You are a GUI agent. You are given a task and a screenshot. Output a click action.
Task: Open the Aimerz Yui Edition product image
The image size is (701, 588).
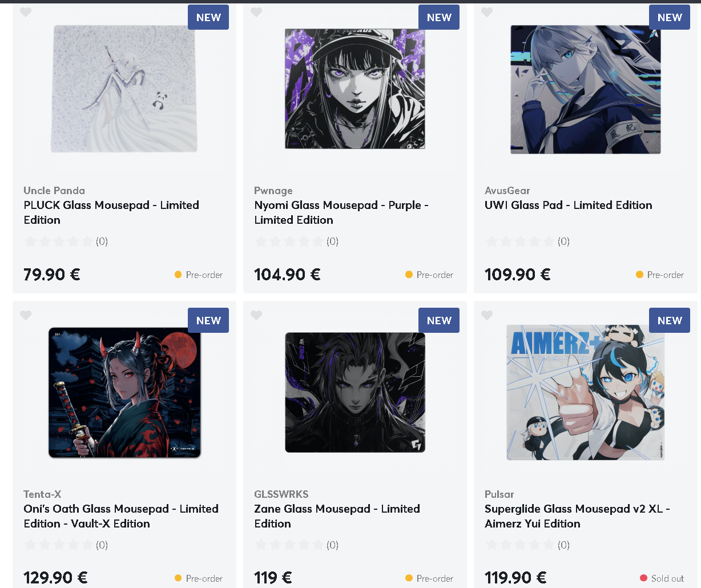(x=586, y=393)
